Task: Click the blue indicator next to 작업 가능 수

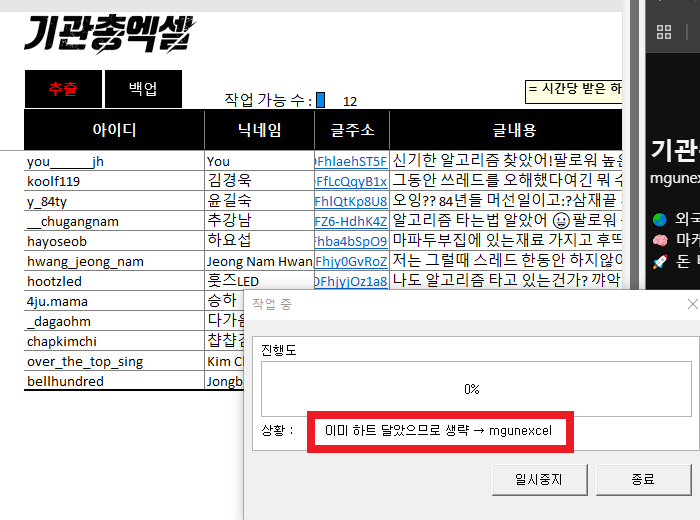Action: click(321, 100)
